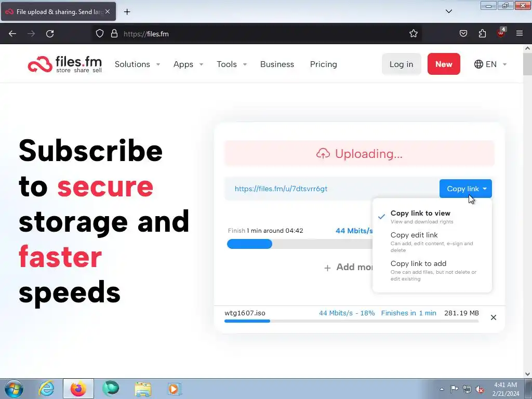Image resolution: width=532 pixels, height=399 pixels.
Task: Click the 281.19 MB file size
Action: click(461, 313)
